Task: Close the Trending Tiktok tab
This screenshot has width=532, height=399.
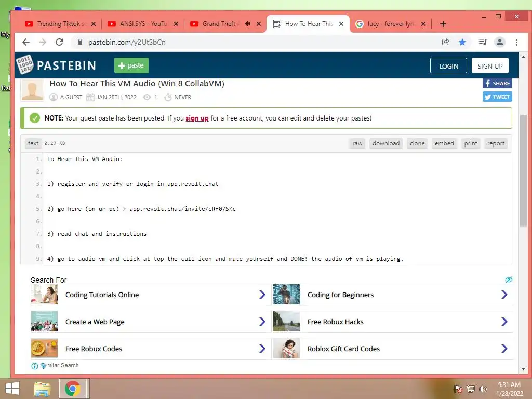Action: pos(94,24)
